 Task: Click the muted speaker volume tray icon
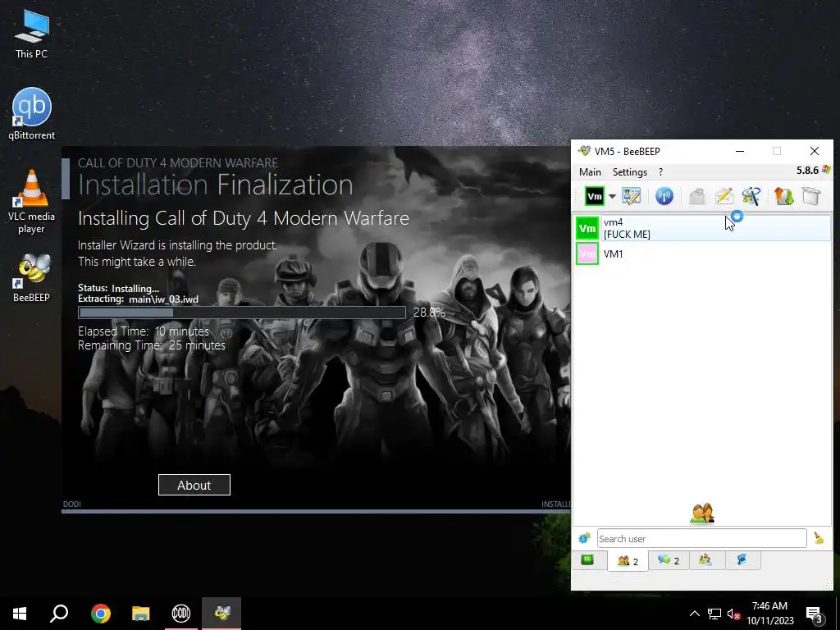click(733, 614)
